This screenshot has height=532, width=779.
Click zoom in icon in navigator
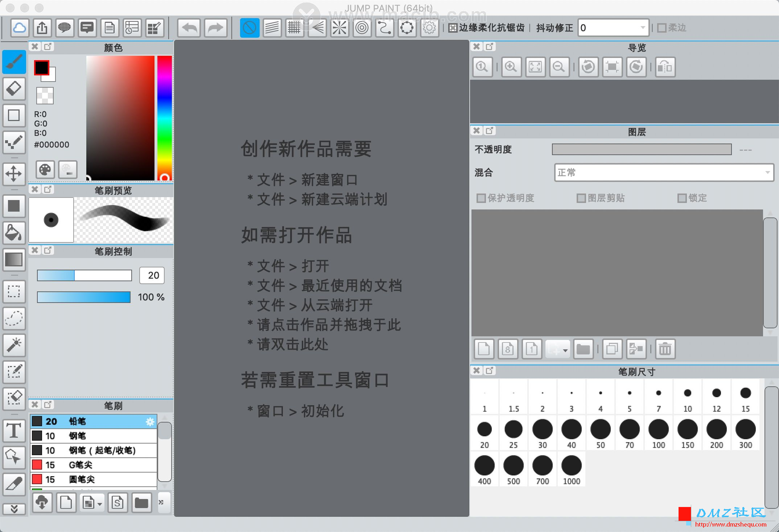pos(511,67)
